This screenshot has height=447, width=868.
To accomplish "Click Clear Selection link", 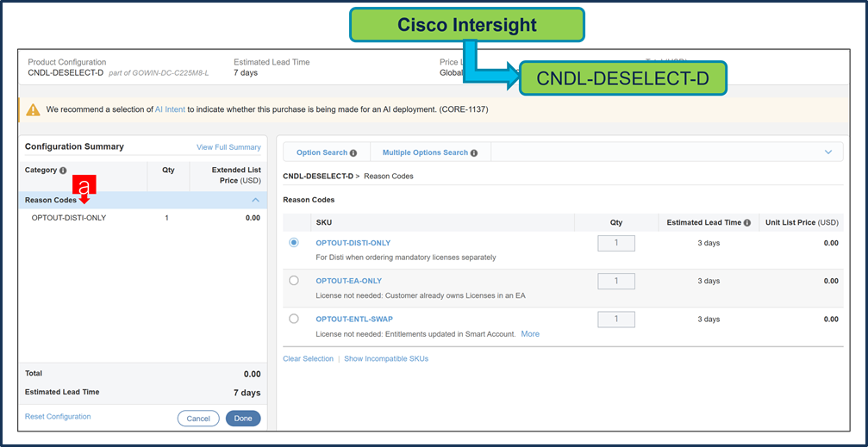I will coord(309,358).
